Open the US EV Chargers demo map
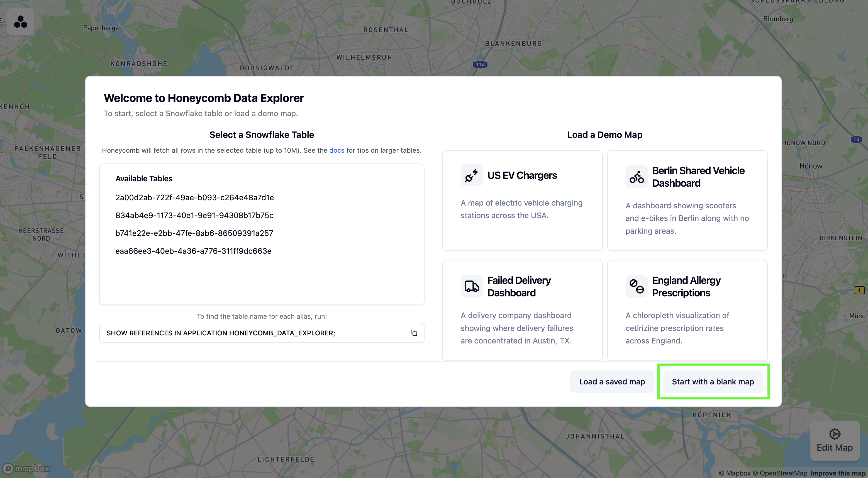Viewport: 868px width, 478px height. coord(522,201)
